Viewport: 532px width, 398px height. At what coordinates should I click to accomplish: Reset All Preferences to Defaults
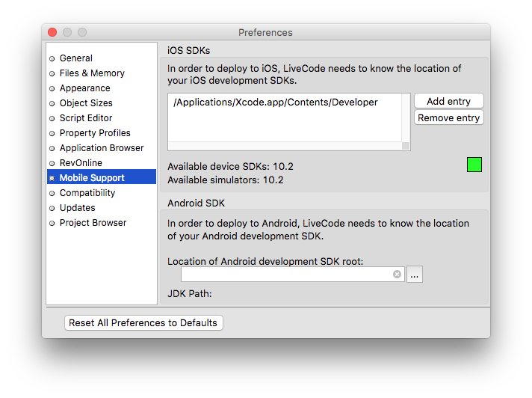coord(143,323)
